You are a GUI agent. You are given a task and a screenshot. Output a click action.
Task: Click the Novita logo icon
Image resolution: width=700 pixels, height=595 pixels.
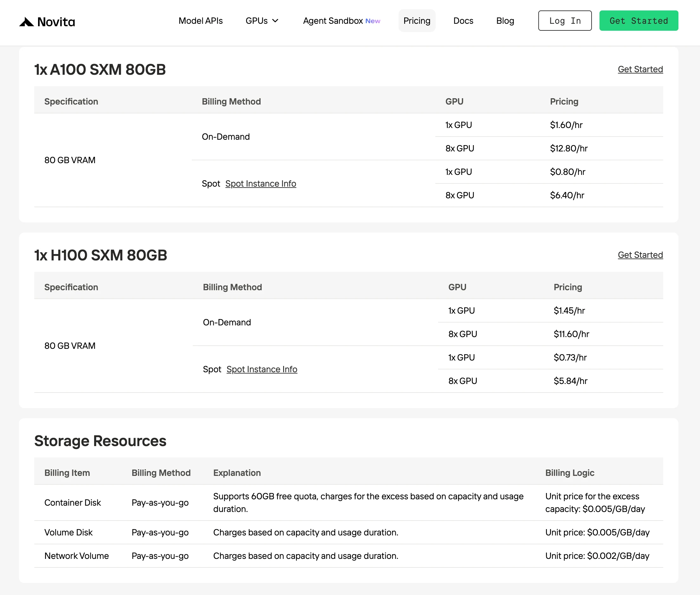(x=26, y=22)
